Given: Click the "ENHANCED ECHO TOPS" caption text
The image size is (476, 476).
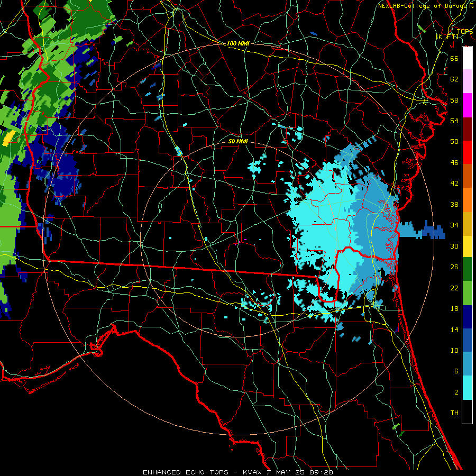Looking at the screenshot, I should pos(186,472).
